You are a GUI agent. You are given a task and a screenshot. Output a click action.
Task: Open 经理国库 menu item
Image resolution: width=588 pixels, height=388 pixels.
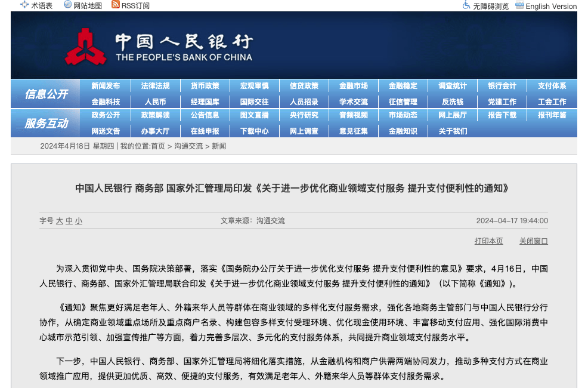tap(205, 102)
